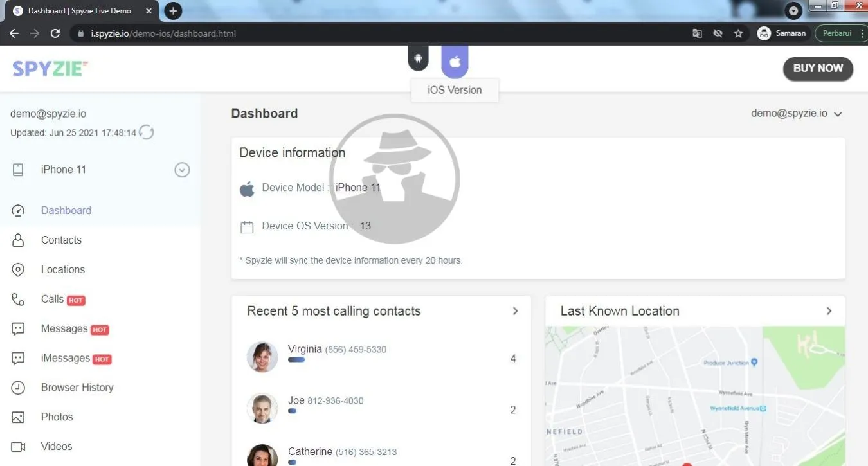Click the Spyzie sync every 20 hours note
This screenshot has height=466, width=868.
pos(351,260)
